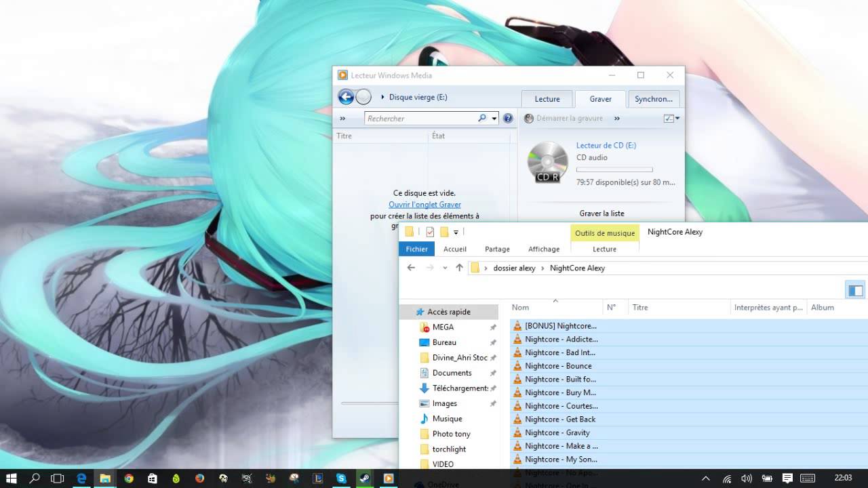Screen dimensions: 868x488
Task: Expand the dossier alexy breadcrumb chevron
Action: point(542,268)
